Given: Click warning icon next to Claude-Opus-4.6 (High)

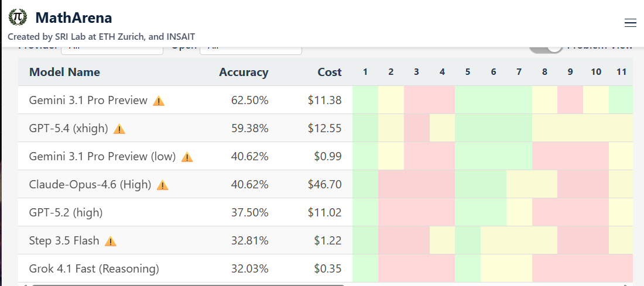Looking at the screenshot, I should (163, 185).
